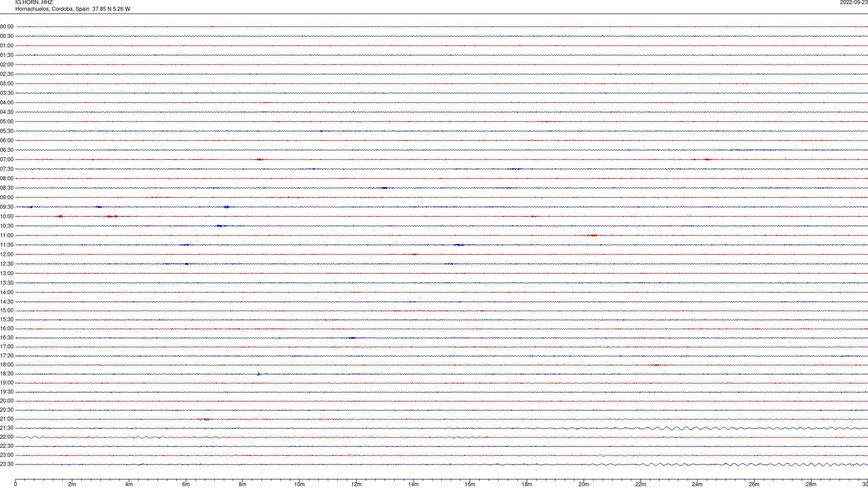The image size is (868, 488).
Task: Click the blue burst on the 16:30 trace
Action: pyautogui.click(x=352, y=338)
